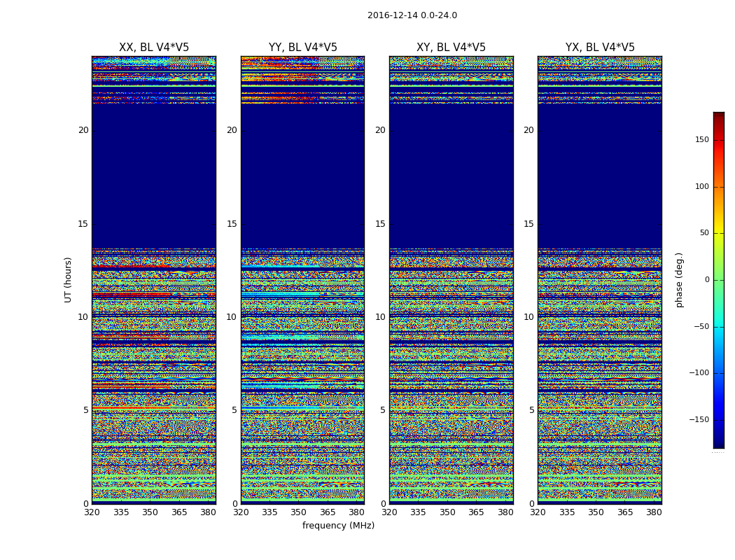Click the 'frequency (MHz)' axis label

point(338,525)
